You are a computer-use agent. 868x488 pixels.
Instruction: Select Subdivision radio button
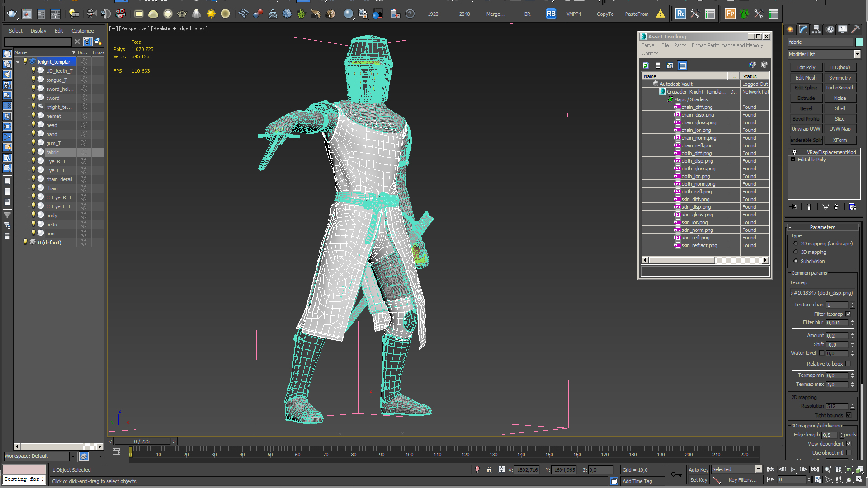click(x=796, y=261)
